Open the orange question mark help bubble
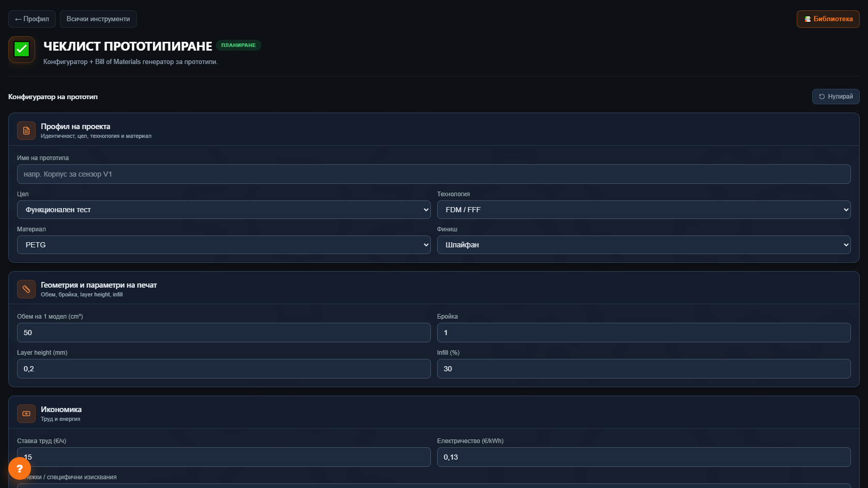Viewport: 868px width, 488px height. [x=20, y=468]
